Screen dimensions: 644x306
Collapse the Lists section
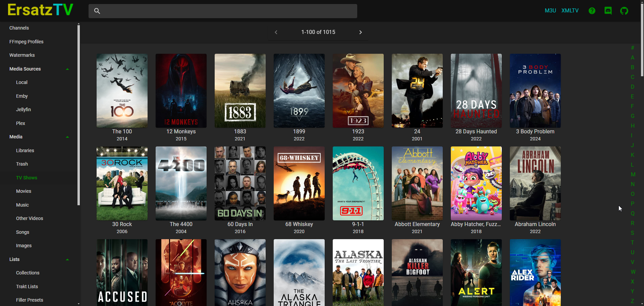coord(67,260)
